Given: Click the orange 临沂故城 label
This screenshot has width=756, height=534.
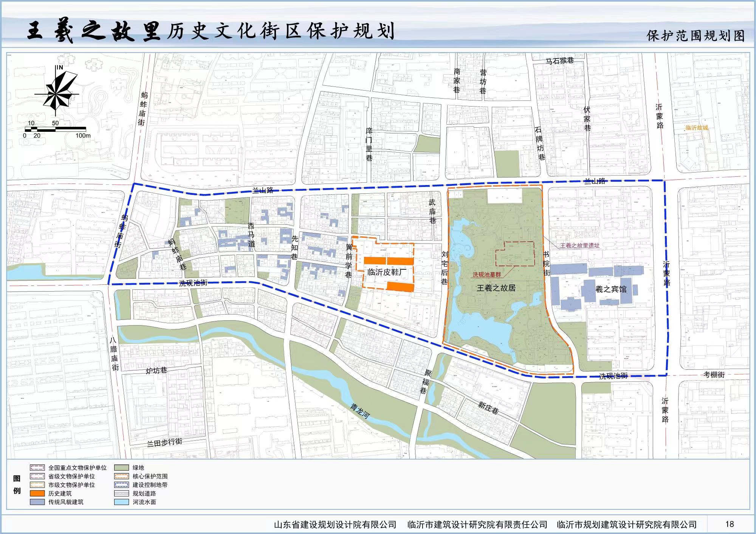Looking at the screenshot, I should point(697,128).
